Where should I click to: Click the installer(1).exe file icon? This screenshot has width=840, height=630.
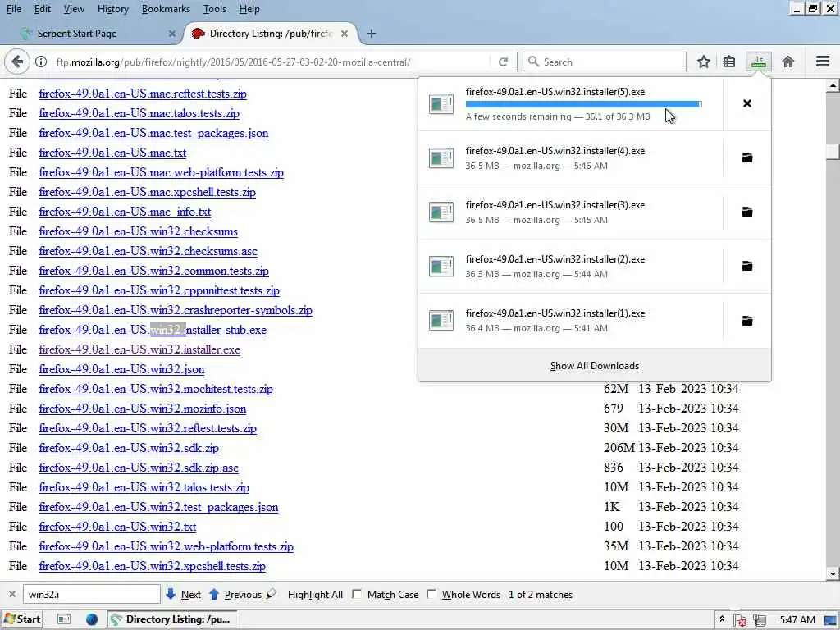441,321
